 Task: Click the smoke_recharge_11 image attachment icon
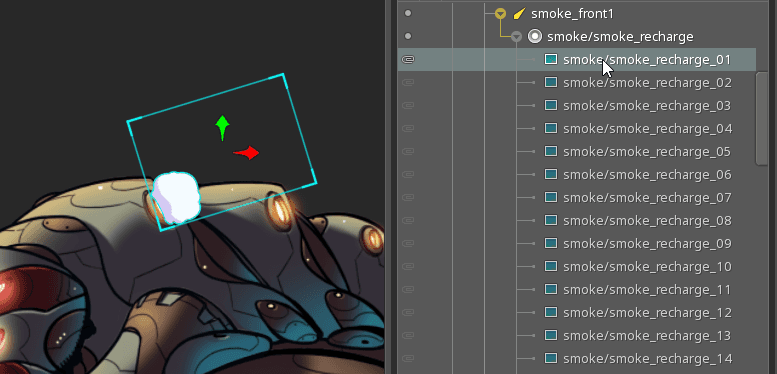click(551, 289)
